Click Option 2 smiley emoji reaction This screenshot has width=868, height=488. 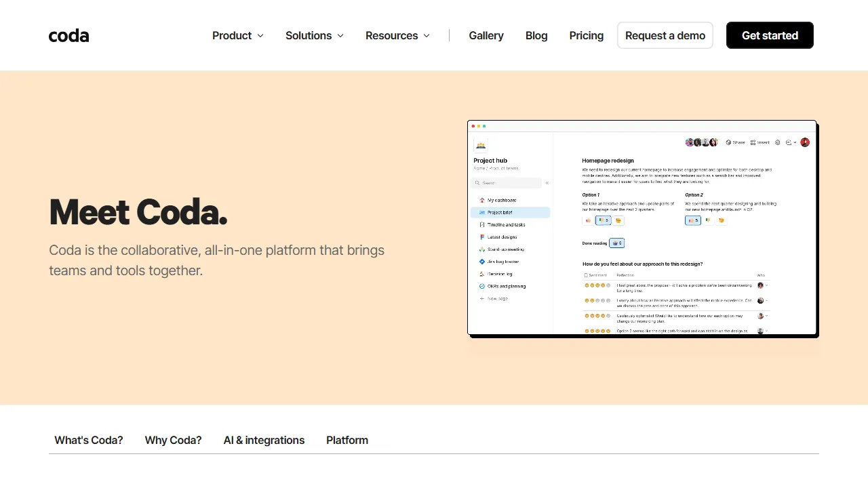click(x=722, y=220)
